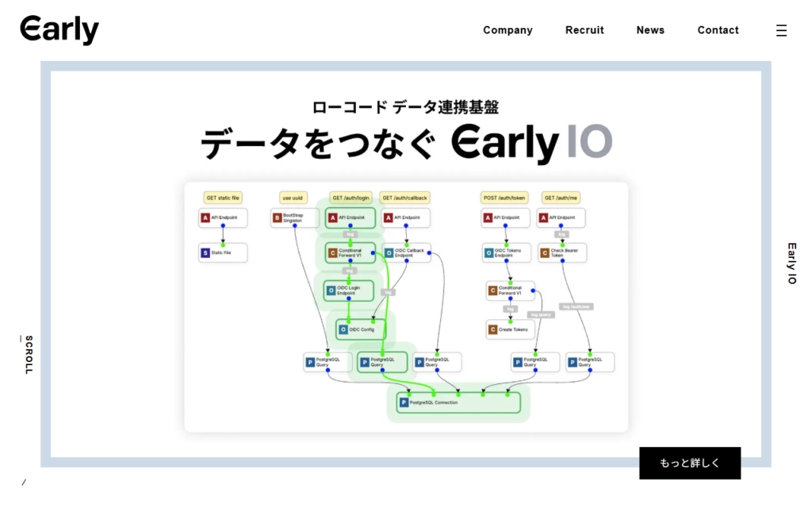This screenshot has width=812, height=508.
Task: Open the Company menu item
Action: (x=507, y=30)
